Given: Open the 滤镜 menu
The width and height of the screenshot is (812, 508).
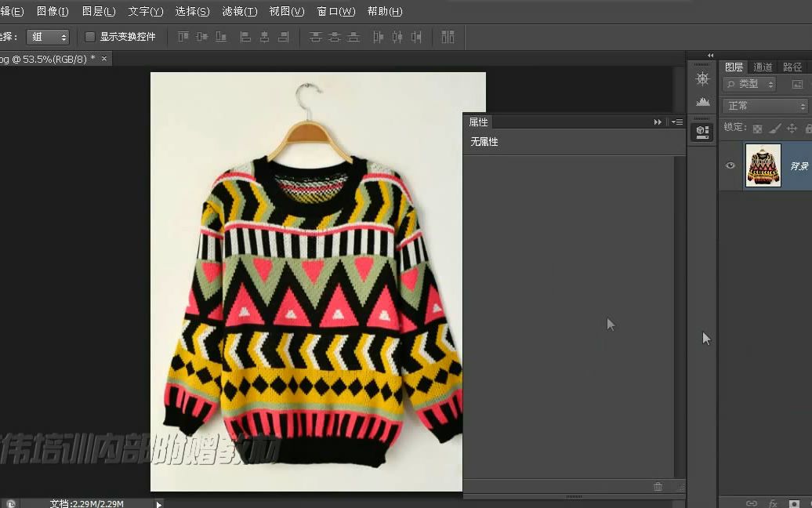Looking at the screenshot, I should coord(239,11).
